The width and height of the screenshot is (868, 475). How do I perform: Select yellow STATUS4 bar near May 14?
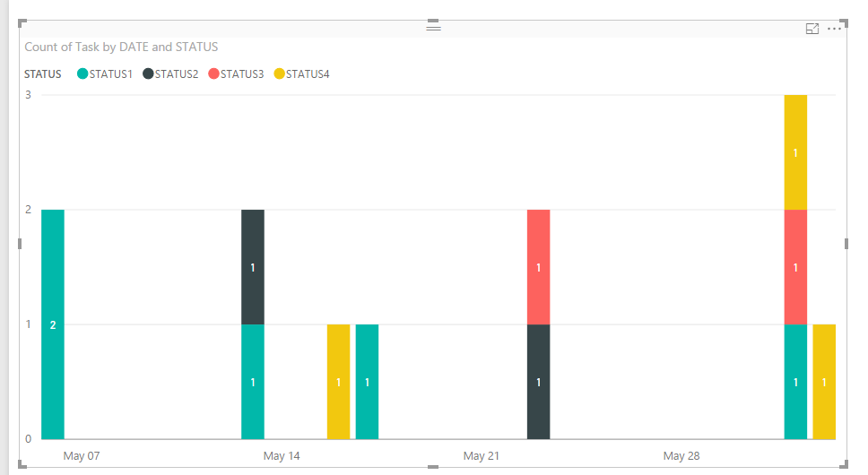[x=338, y=382]
